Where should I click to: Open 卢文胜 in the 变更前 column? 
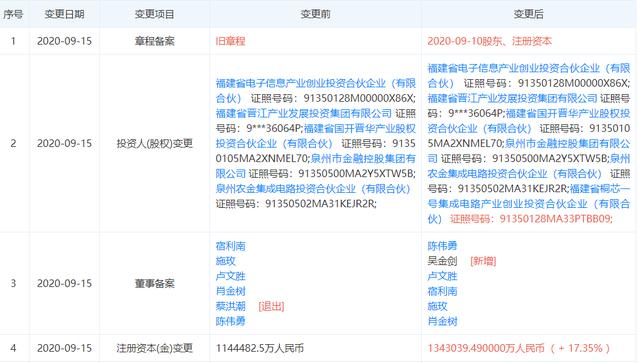point(231,276)
